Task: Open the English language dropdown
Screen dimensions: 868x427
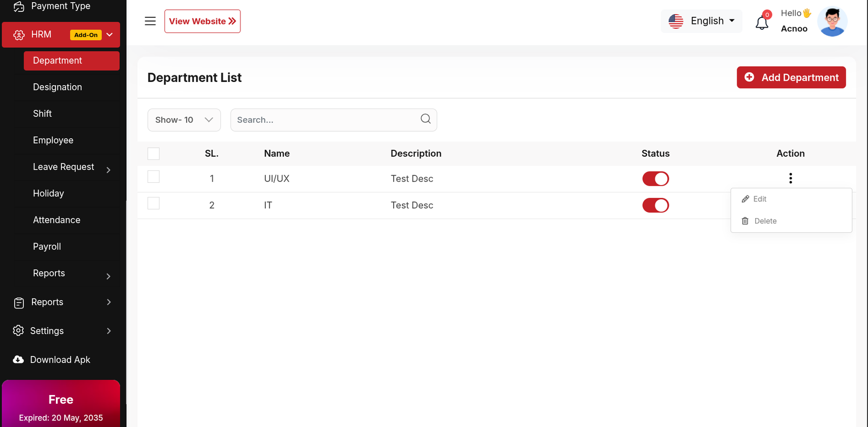Action: 701,21
